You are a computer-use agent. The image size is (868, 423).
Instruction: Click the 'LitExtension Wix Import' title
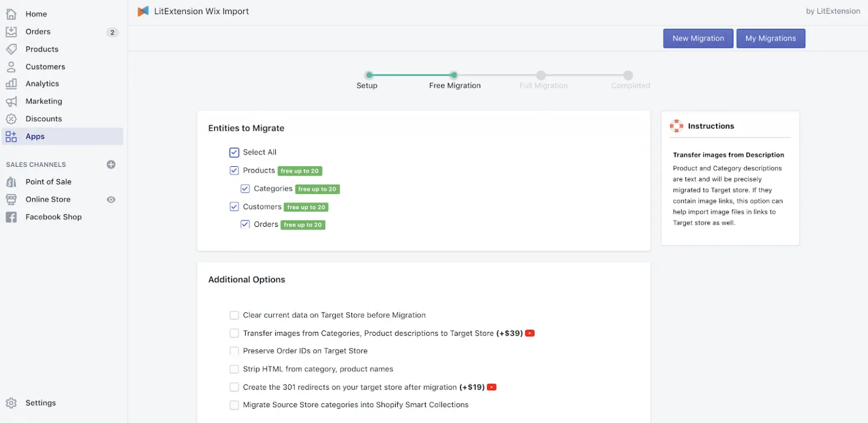click(x=201, y=11)
